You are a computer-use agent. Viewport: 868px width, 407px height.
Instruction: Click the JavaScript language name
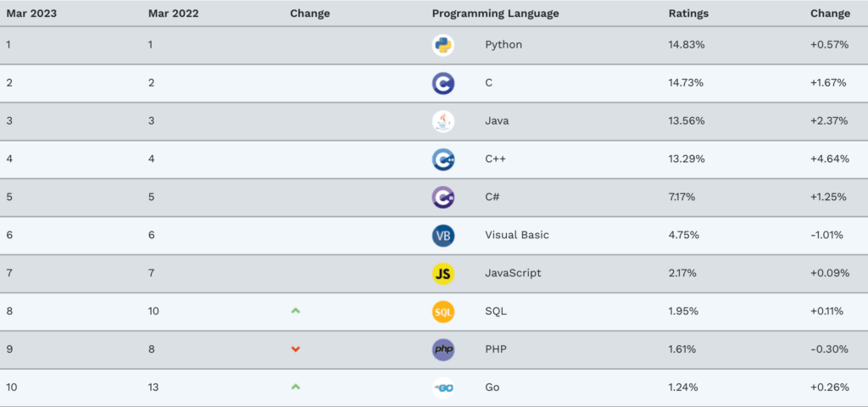click(x=513, y=273)
